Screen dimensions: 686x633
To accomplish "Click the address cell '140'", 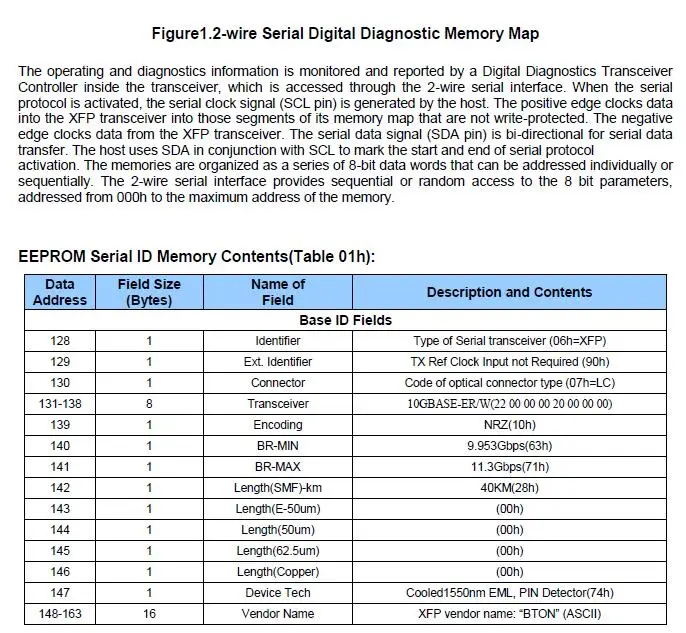I will pyautogui.click(x=60, y=446).
